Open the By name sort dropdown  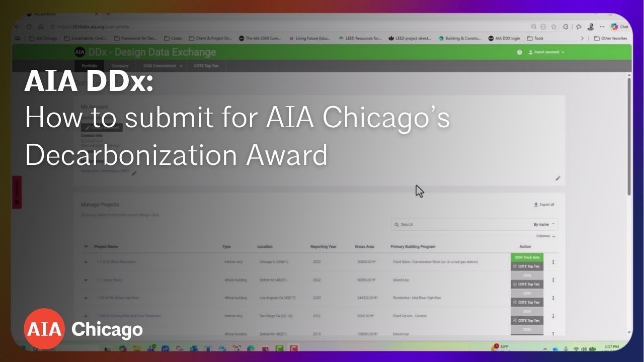[x=544, y=224]
